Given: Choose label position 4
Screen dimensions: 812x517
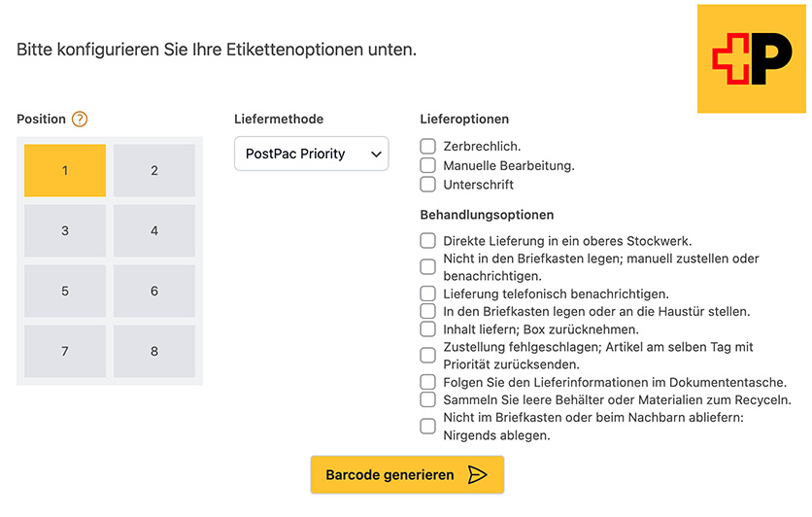Looking at the screenshot, I should coord(154,231).
